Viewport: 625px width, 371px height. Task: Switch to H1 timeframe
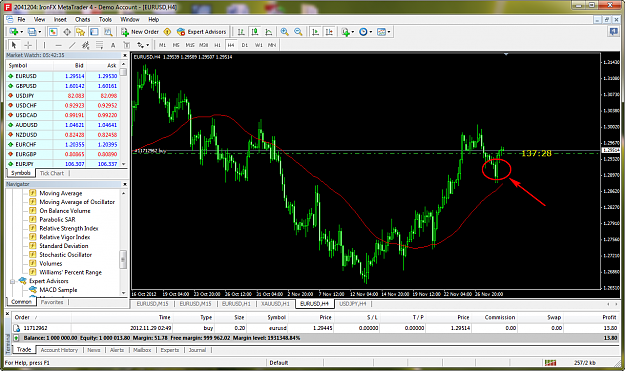pyautogui.click(x=217, y=45)
